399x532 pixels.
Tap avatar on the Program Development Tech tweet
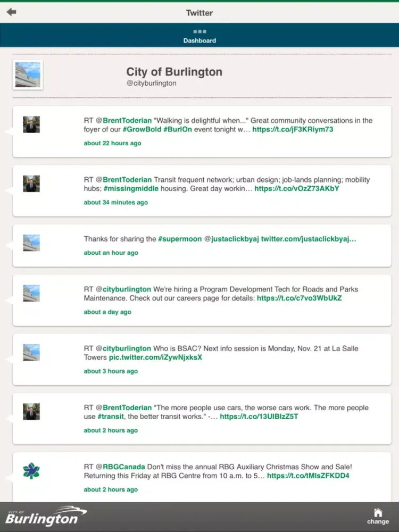(x=31, y=293)
